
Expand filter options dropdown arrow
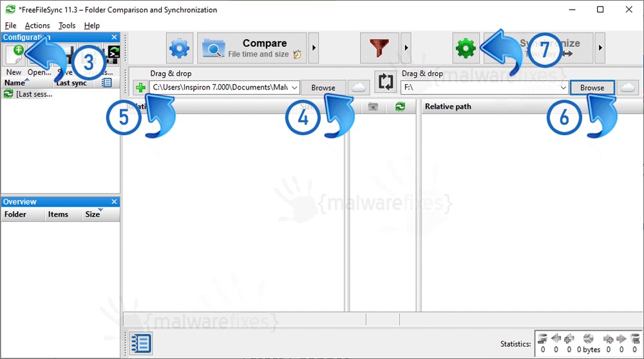point(406,48)
